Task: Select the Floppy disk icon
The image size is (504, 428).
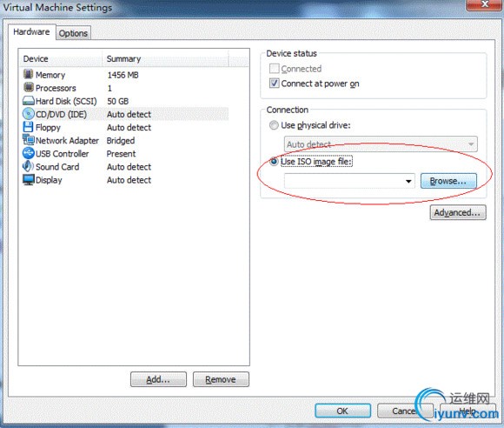Action: click(x=29, y=127)
